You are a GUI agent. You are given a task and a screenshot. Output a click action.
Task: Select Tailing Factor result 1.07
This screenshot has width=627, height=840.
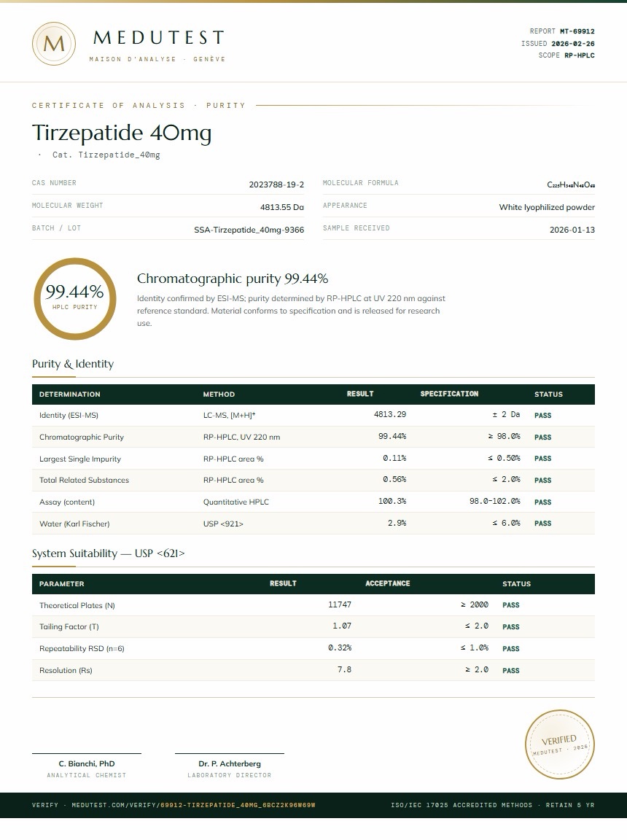click(342, 626)
